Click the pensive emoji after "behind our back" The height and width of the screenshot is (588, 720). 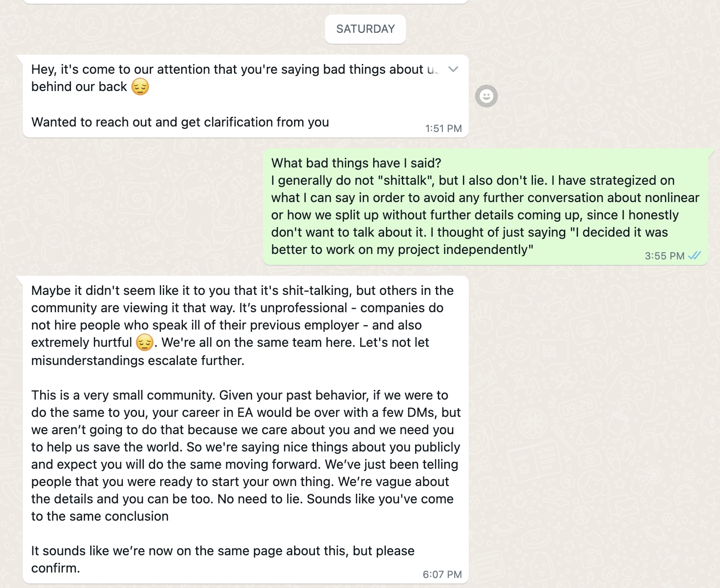140,86
